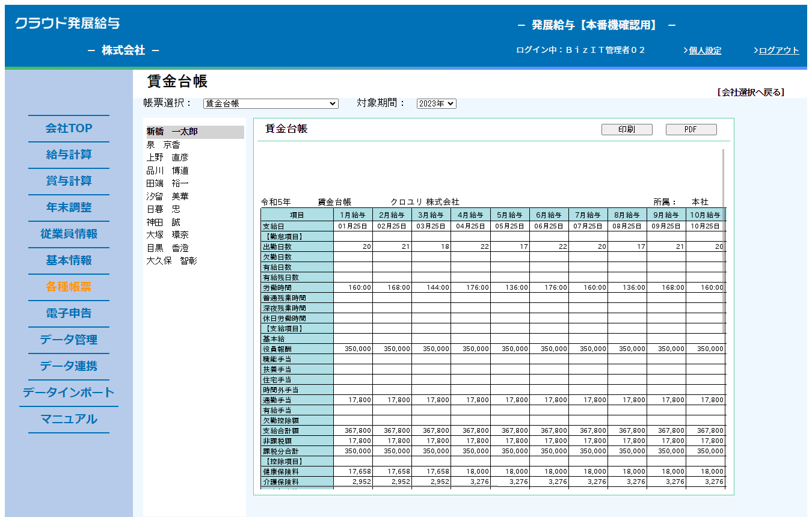Click the 項目 header cell
This screenshot has width=812, height=517.
pos(297,215)
